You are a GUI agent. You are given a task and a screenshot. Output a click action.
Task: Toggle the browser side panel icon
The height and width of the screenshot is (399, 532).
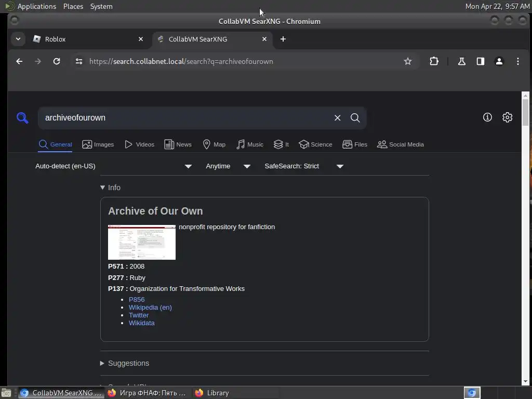tap(480, 61)
